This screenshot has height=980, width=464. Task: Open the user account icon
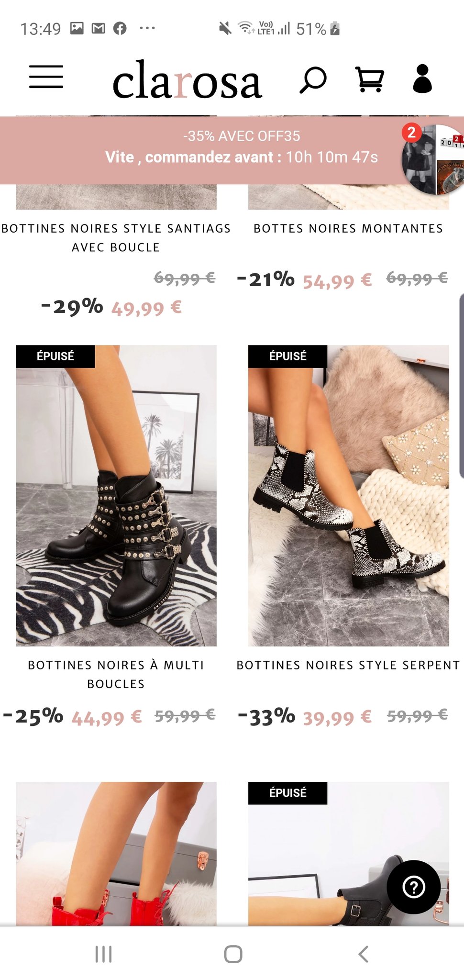[422, 78]
